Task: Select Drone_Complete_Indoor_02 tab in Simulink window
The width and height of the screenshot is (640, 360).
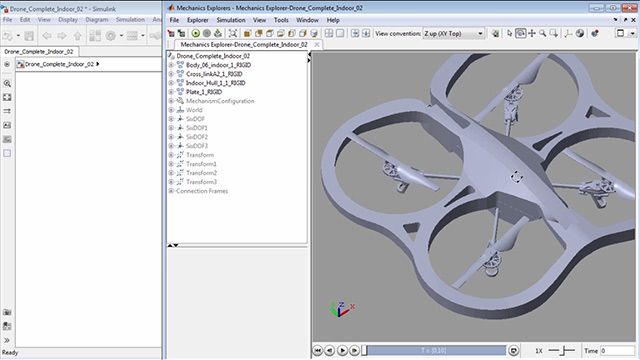Action: point(39,51)
